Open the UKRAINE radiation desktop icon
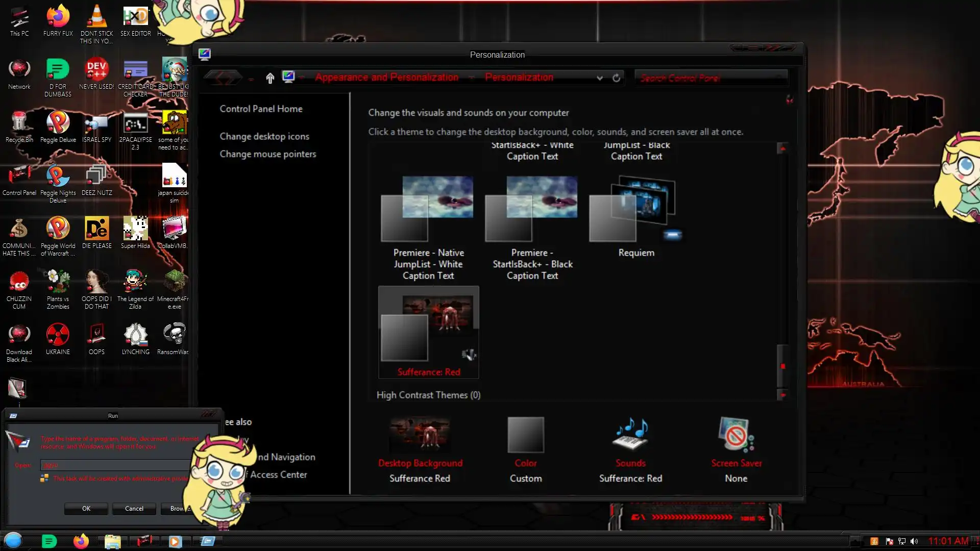The image size is (980, 551). click(58, 335)
